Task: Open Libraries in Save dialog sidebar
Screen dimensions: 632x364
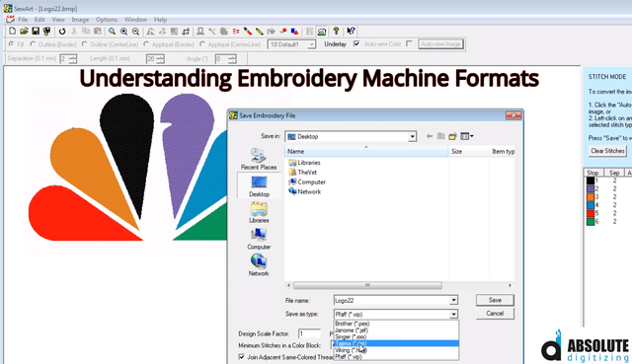Action: (259, 213)
